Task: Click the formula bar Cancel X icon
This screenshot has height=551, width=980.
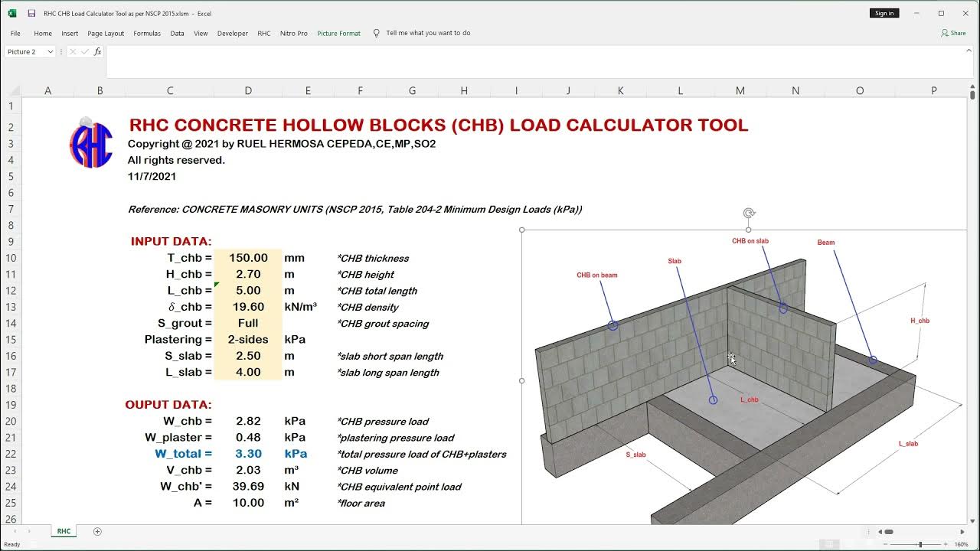Action: [x=73, y=51]
